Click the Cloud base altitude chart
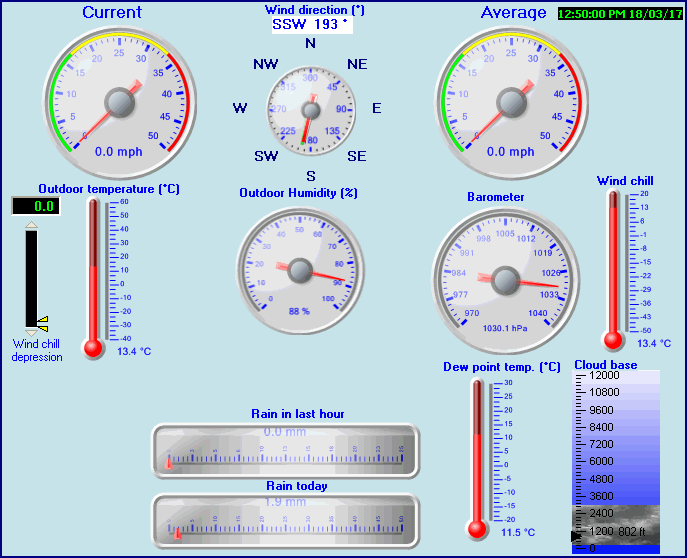The width and height of the screenshot is (687, 558). point(616,462)
